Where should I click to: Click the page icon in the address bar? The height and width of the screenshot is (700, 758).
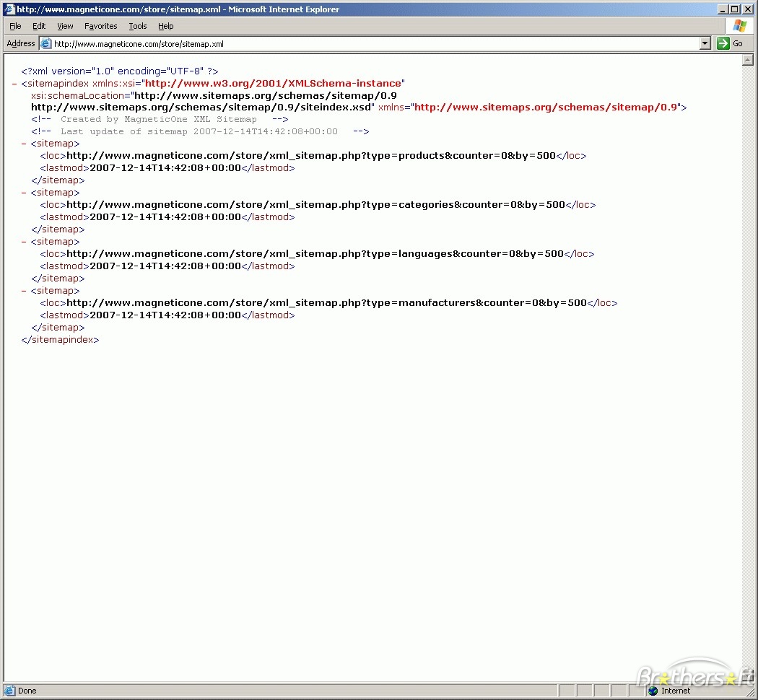[x=46, y=43]
